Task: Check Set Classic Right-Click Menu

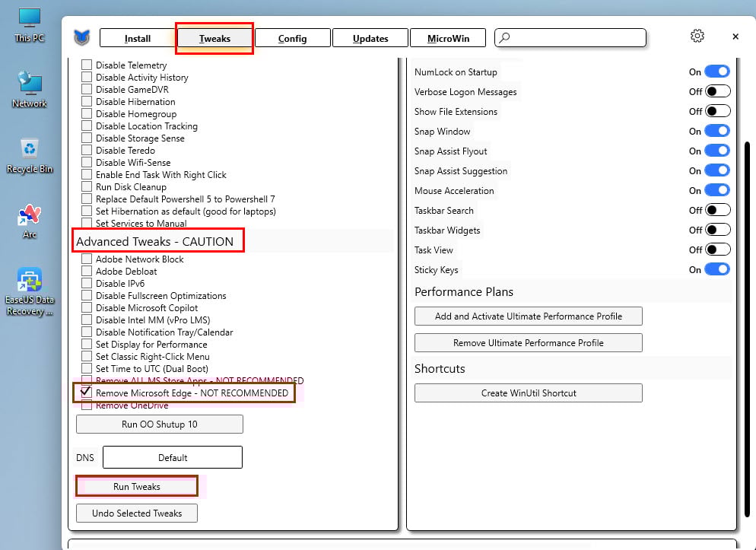Action: pyautogui.click(x=87, y=356)
